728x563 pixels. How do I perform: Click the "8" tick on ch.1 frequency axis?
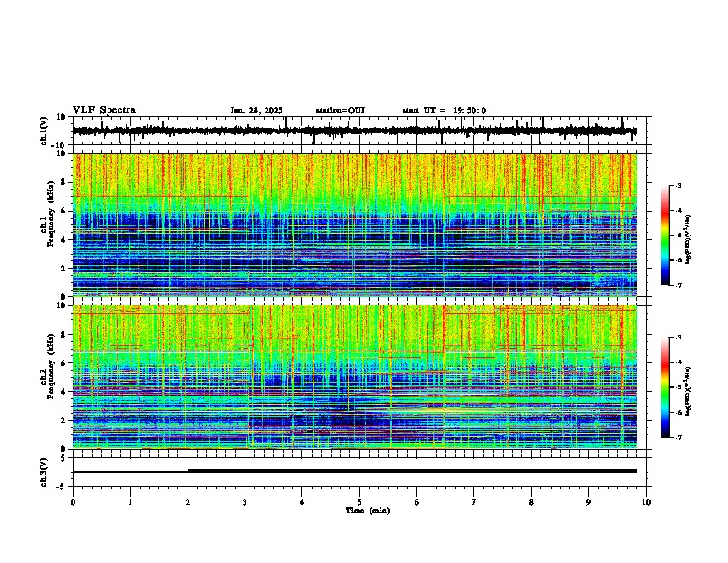(63, 182)
